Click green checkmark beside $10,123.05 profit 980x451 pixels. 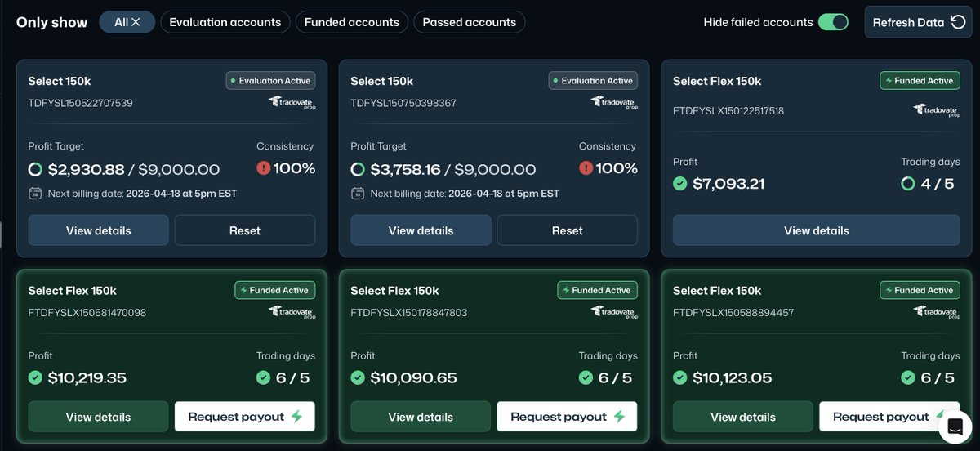tap(680, 378)
